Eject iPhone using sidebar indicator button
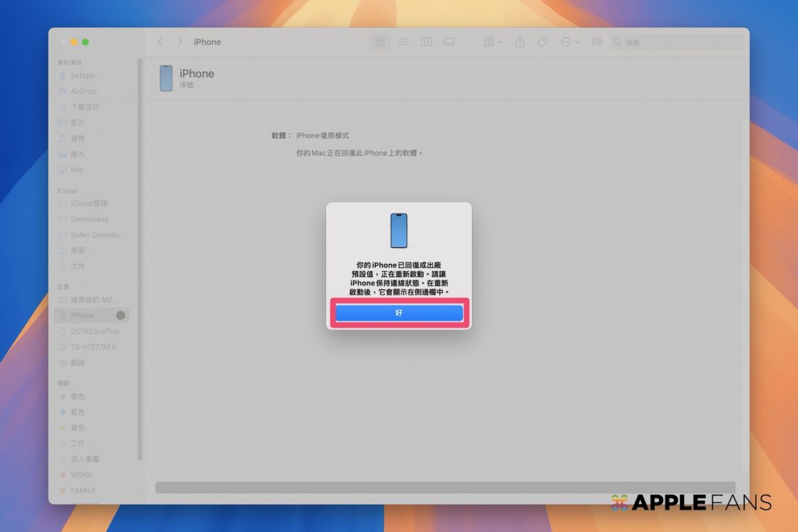Viewport: 798px width, 532px height. click(x=121, y=316)
